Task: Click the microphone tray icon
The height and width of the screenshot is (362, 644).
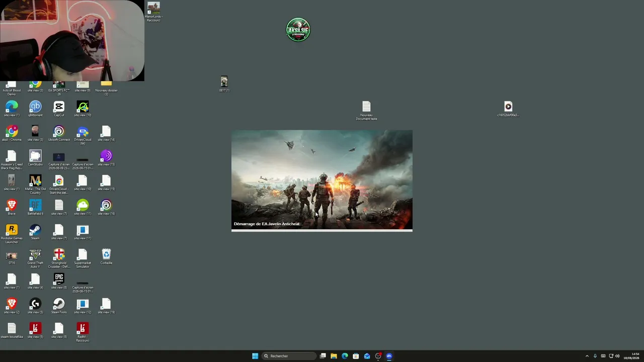Action: [595, 356]
